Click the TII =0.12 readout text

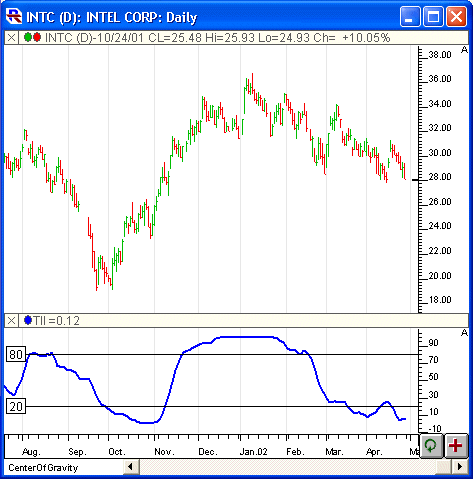tap(57, 321)
